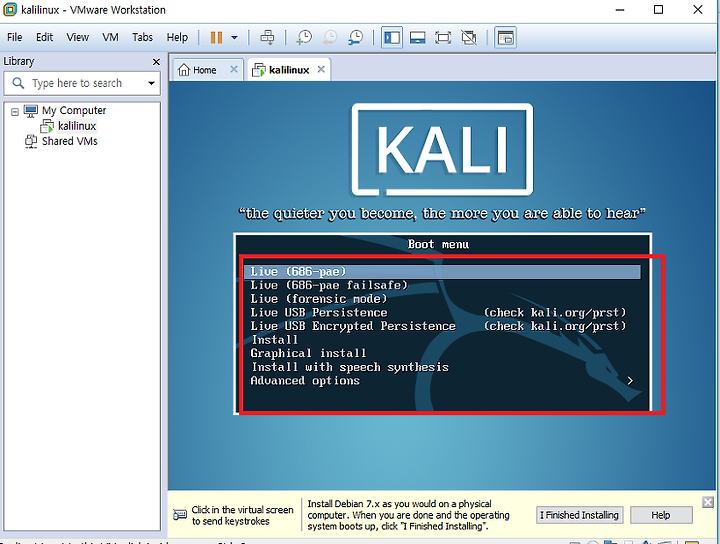Screen dimensions: 720x544
Task: Click the orange Suspend/pause VM button
Action: coord(216,37)
